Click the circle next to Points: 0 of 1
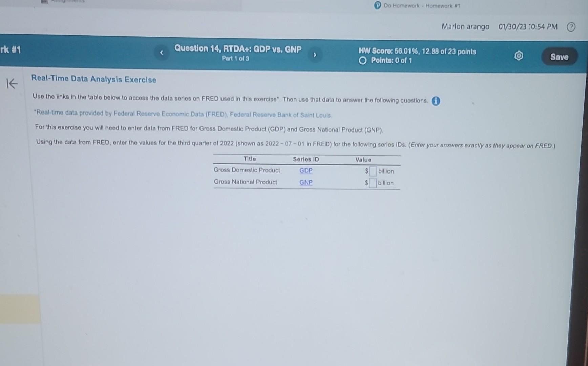The width and height of the screenshot is (588, 366). pos(363,60)
